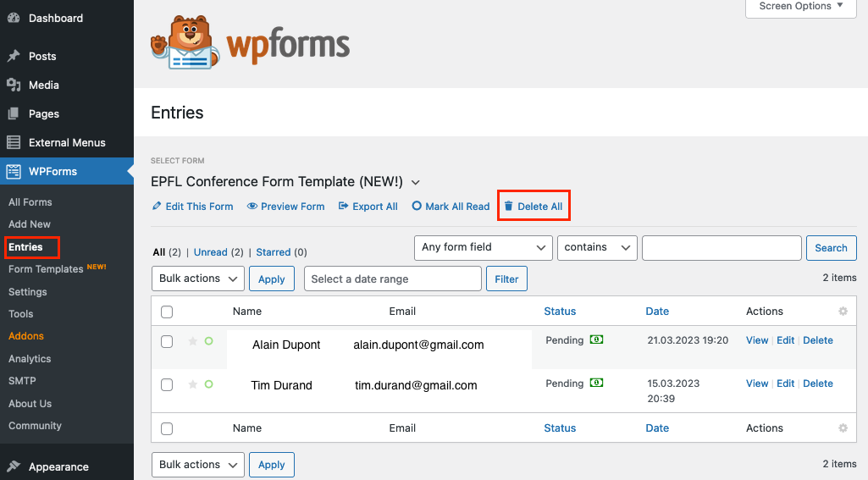
Task: Check the Alain Dupont row checkbox
Action: pyautogui.click(x=167, y=342)
